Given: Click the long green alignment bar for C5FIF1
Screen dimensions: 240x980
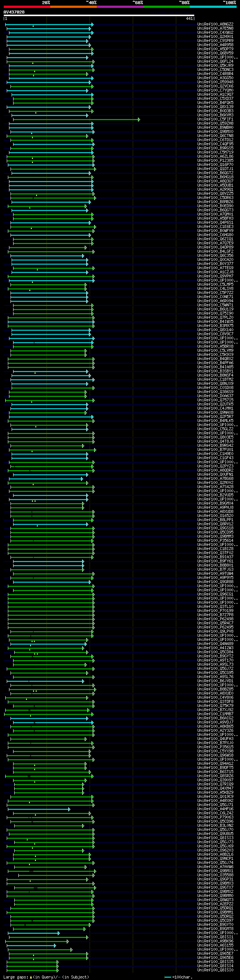Looking at the screenshot, I should (76, 119).
